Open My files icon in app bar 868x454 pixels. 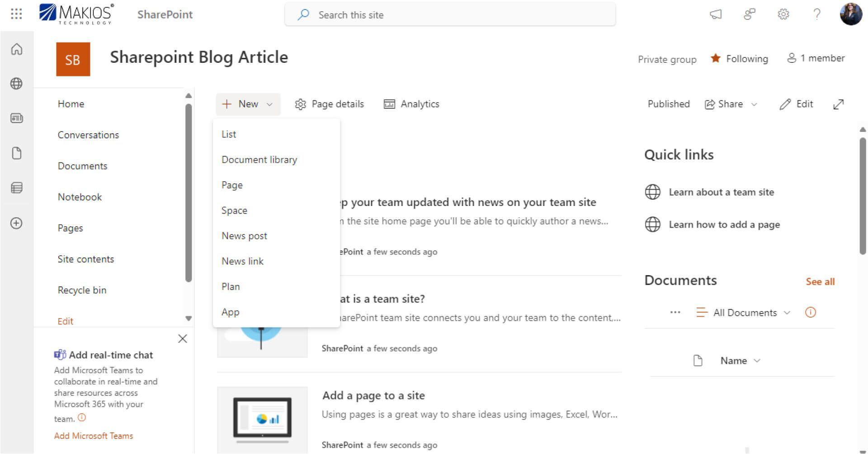[17, 153]
